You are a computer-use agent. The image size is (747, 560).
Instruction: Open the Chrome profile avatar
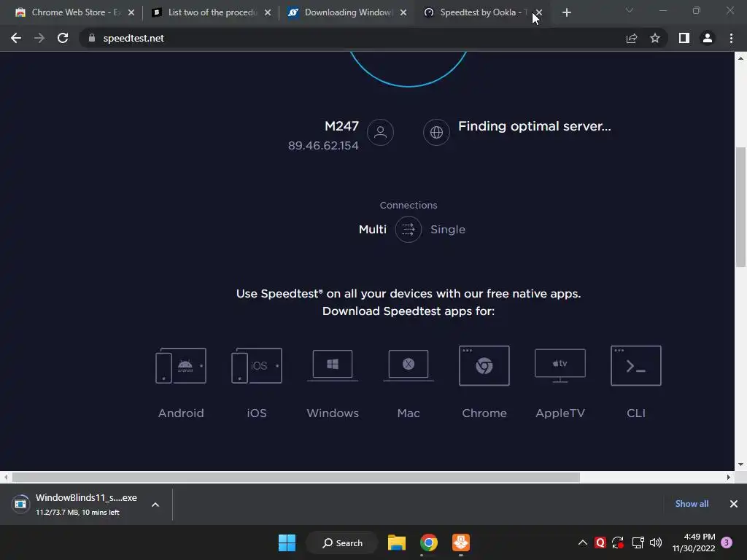(708, 38)
